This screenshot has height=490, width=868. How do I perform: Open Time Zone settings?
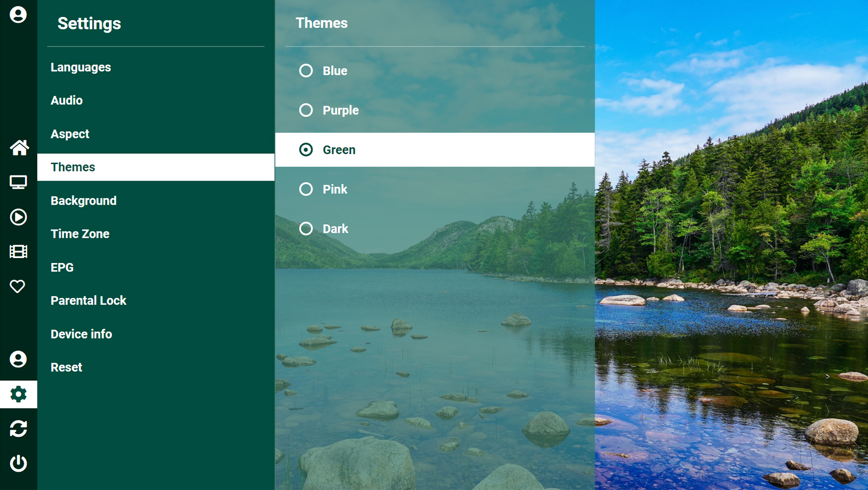coord(156,234)
